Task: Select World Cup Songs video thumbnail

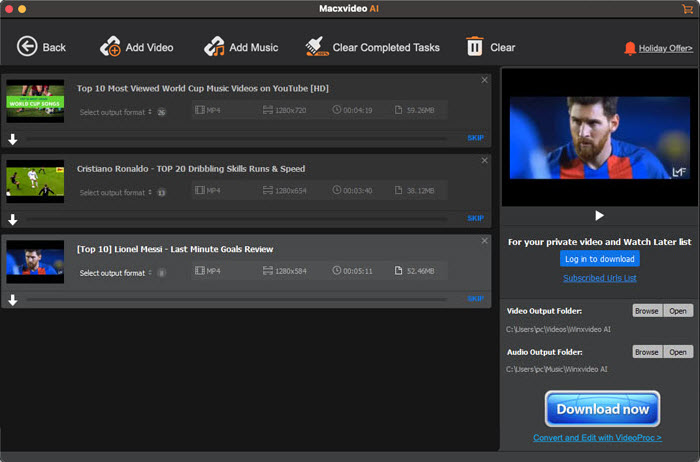Action: point(35,101)
